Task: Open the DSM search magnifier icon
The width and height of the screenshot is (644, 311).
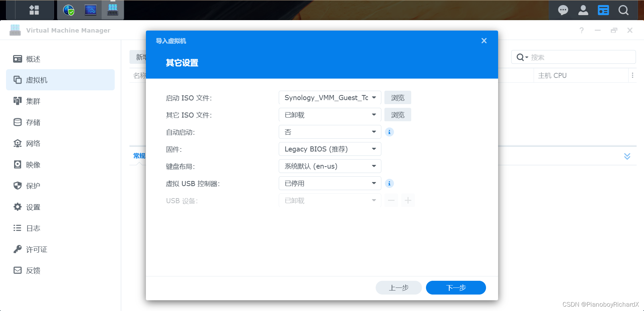Action: (x=624, y=10)
